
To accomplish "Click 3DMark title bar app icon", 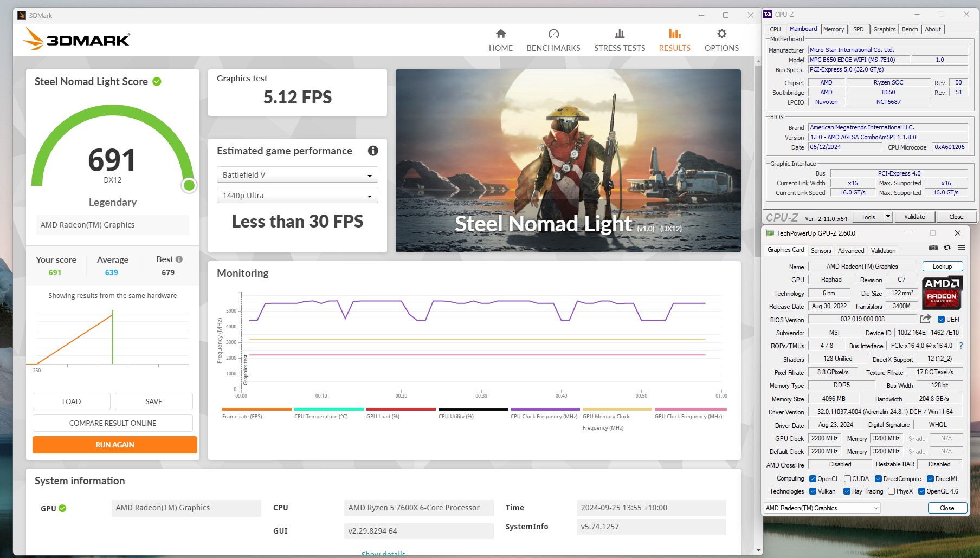I will tap(22, 15).
